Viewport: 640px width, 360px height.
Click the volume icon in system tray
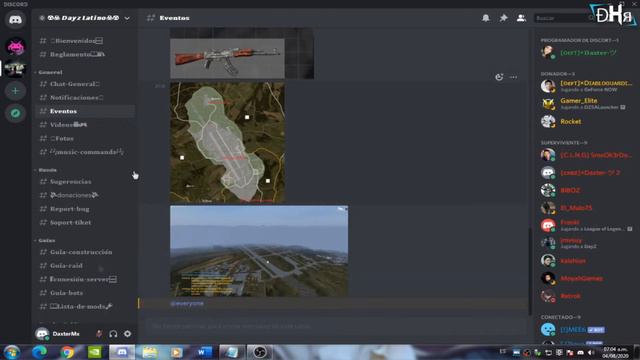(x=591, y=353)
